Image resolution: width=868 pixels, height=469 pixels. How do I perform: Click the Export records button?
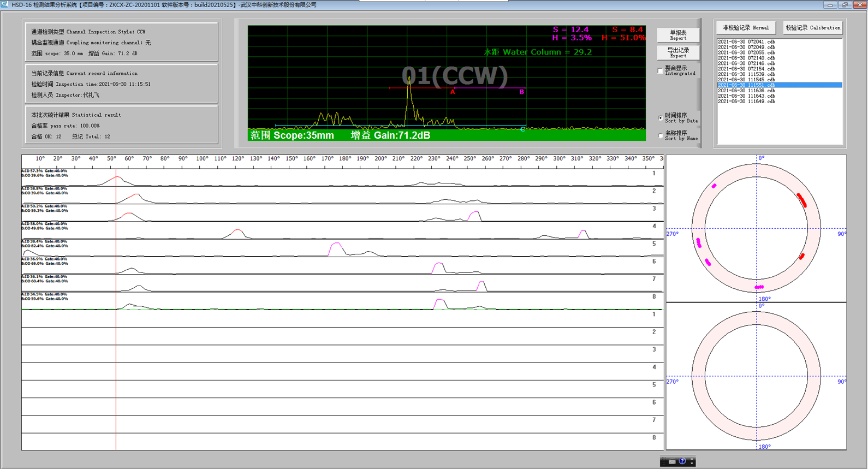678,52
